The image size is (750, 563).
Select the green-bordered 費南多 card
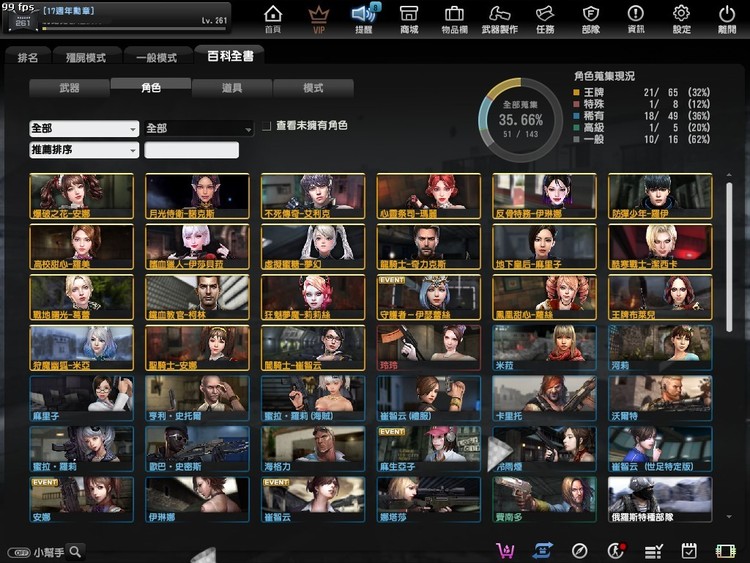[544, 499]
